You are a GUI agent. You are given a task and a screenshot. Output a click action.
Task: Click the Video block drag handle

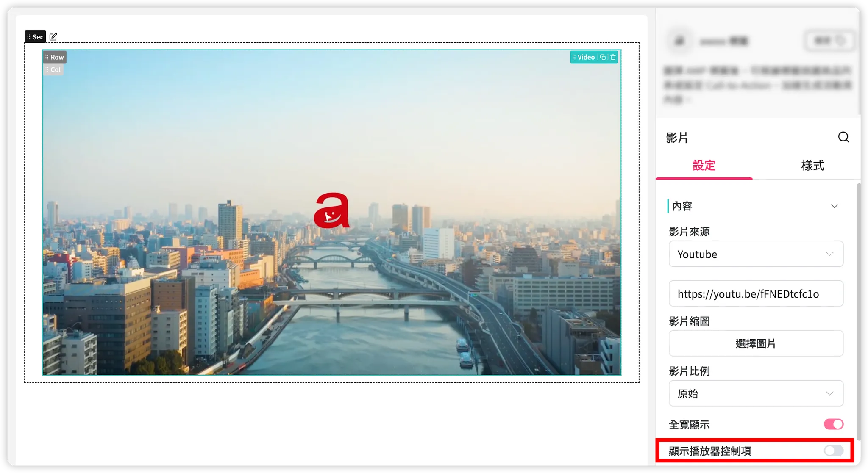click(x=574, y=57)
